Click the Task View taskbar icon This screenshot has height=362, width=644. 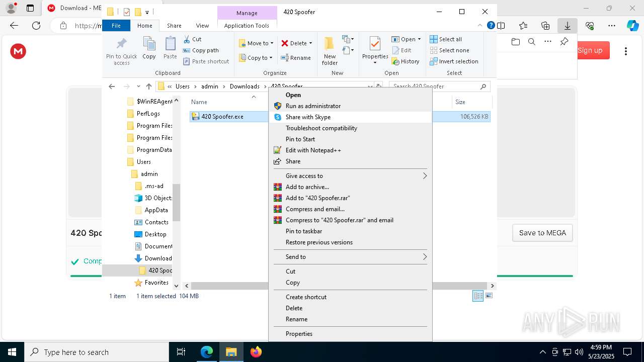(181, 352)
